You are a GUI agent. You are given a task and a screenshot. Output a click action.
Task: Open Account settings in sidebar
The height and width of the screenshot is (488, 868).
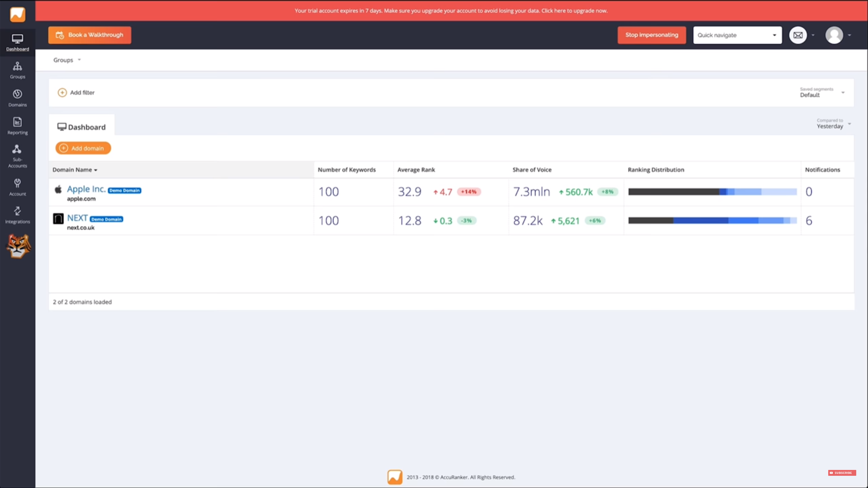[17, 187]
